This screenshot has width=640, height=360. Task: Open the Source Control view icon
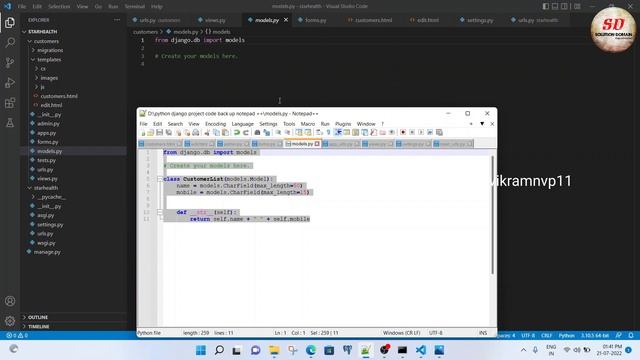tap(10, 62)
